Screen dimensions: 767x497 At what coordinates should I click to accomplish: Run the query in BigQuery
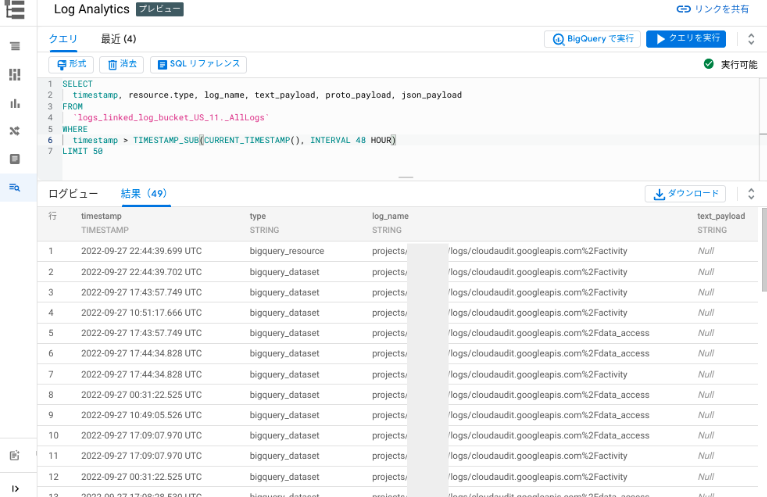point(592,39)
